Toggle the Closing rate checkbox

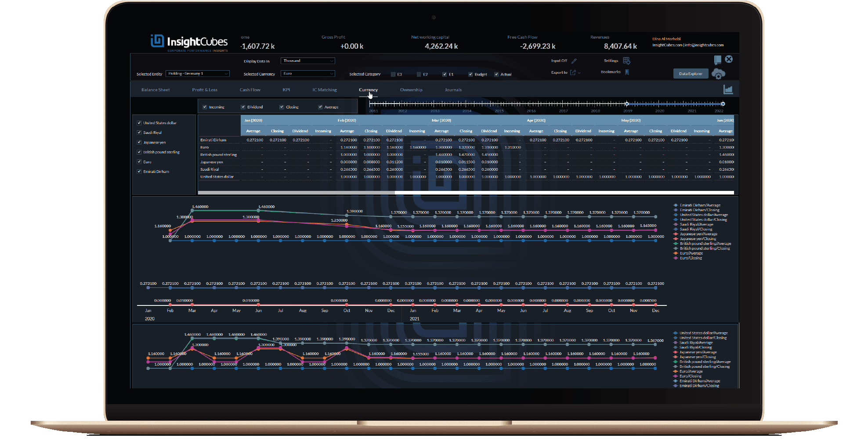coord(282,107)
